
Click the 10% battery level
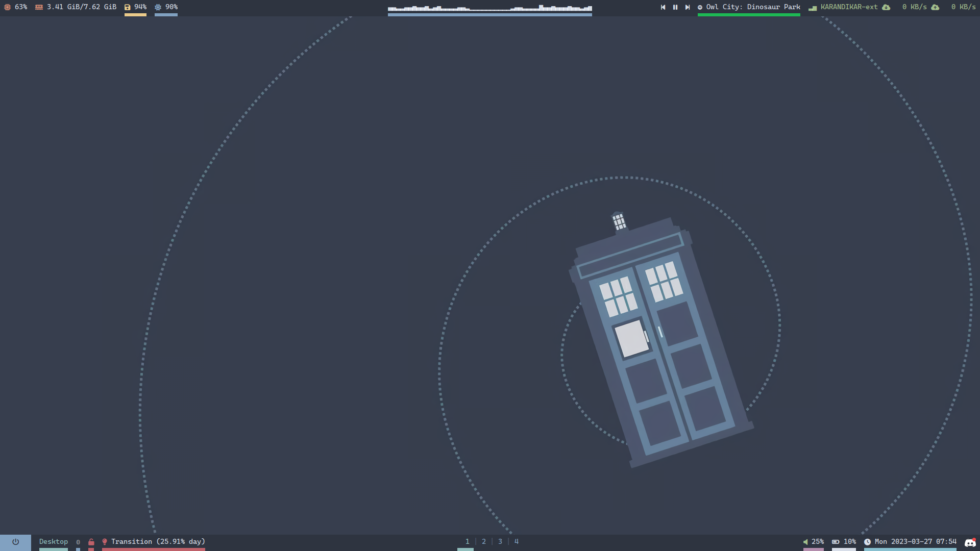pos(850,542)
